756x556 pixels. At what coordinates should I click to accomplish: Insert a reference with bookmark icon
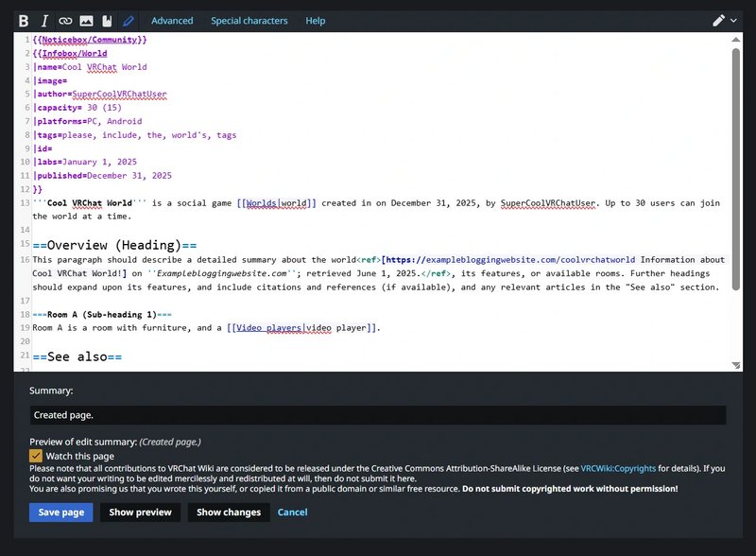tap(107, 21)
